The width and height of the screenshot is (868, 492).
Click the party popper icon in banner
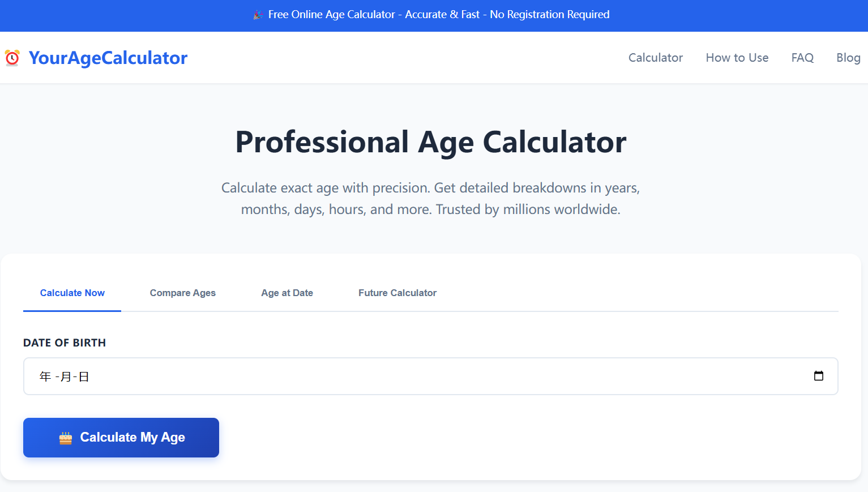click(258, 15)
